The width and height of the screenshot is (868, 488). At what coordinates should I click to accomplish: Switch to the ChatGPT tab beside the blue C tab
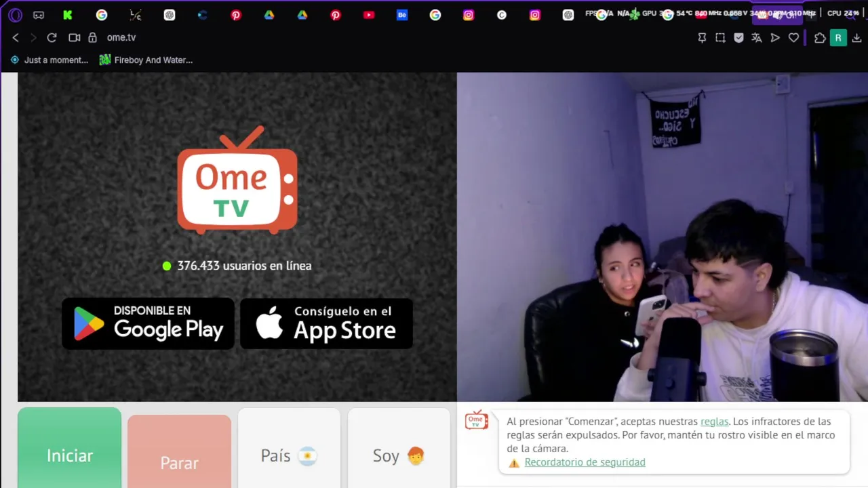[x=170, y=15]
